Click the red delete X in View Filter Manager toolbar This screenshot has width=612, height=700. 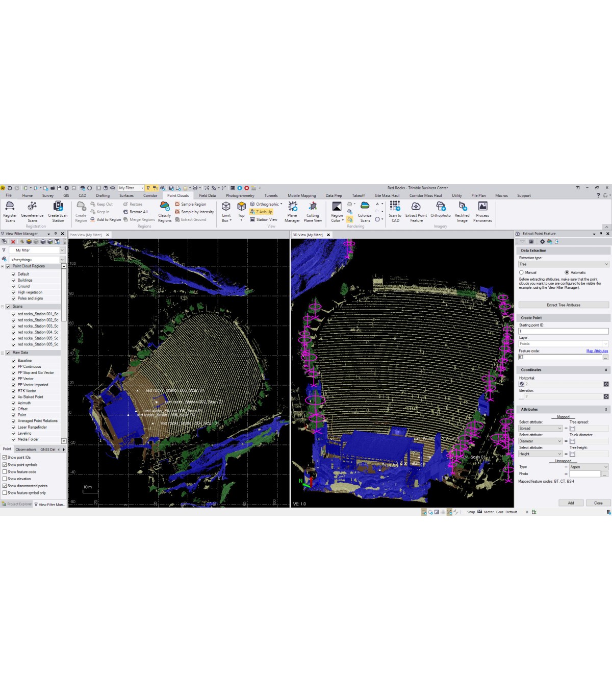[x=13, y=242]
